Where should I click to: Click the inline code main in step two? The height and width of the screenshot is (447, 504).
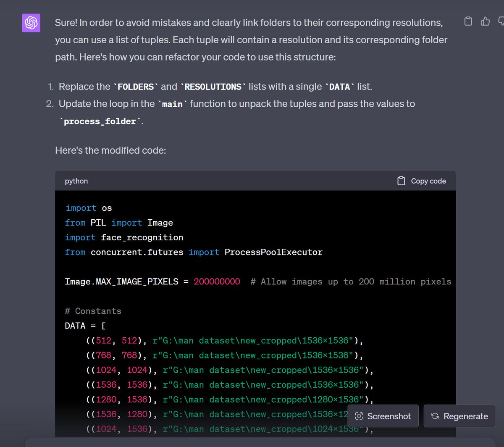pos(172,104)
